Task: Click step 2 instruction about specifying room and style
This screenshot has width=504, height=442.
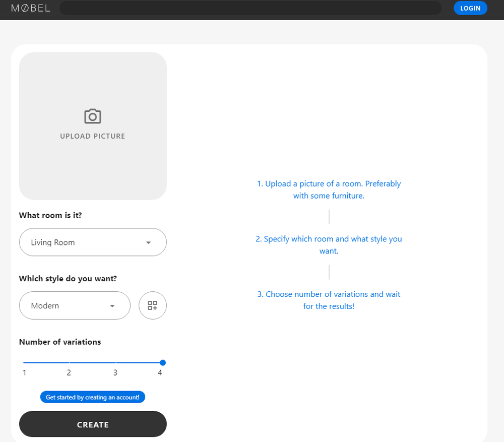Action: click(329, 244)
